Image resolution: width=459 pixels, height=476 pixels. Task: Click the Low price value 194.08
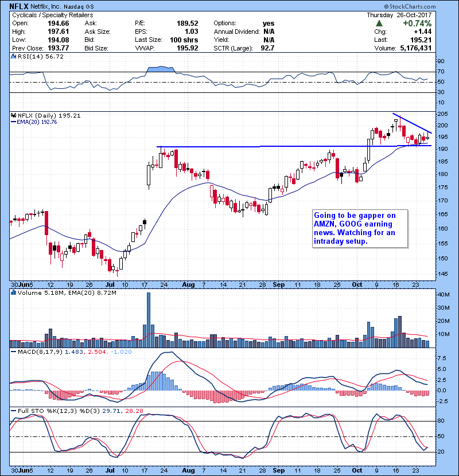pyautogui.click(x=59, y=40)
